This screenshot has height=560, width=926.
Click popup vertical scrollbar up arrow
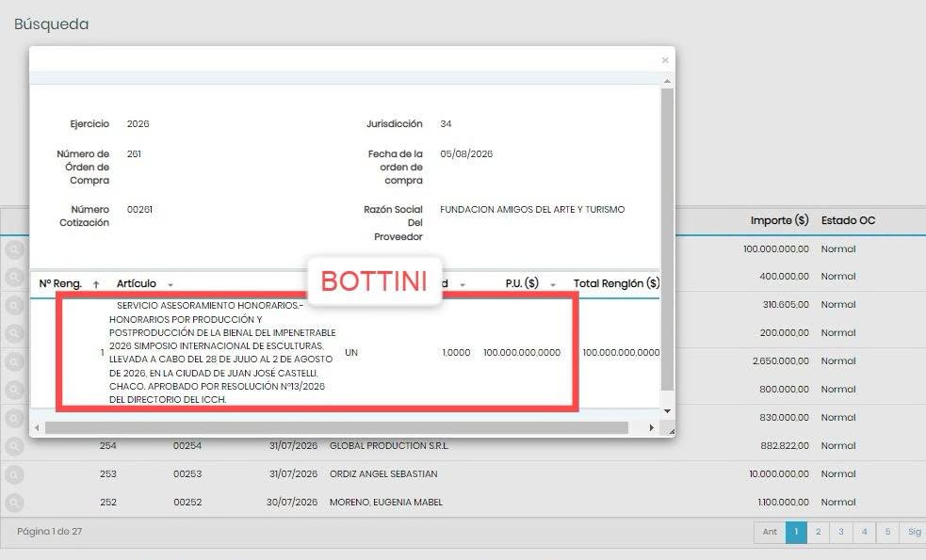coord(667,81)
